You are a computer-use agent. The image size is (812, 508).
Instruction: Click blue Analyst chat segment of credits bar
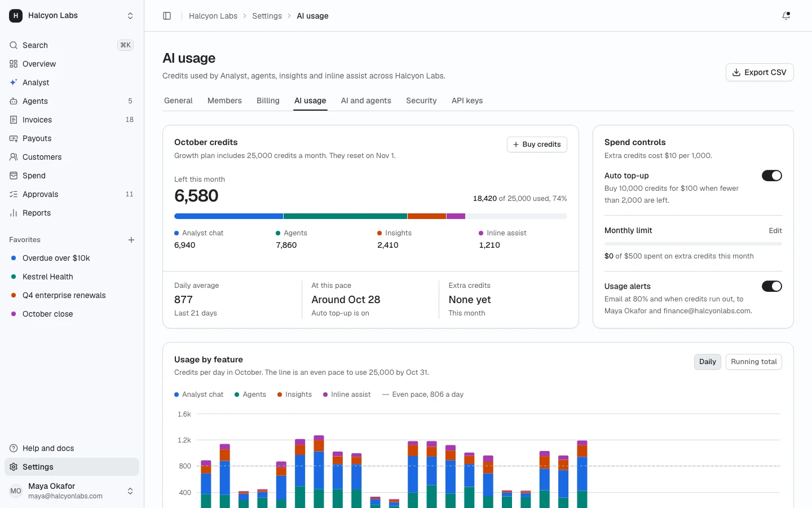click(228, 216)
